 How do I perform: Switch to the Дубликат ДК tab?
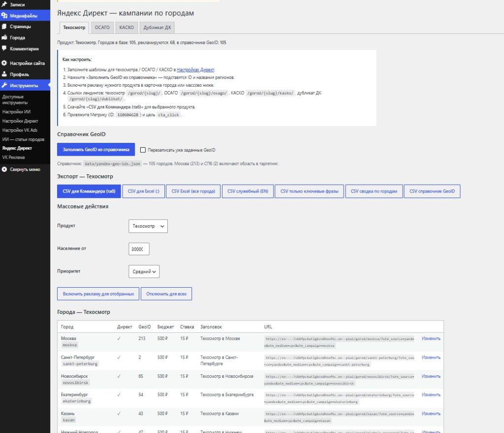click(x=157, y=28)
